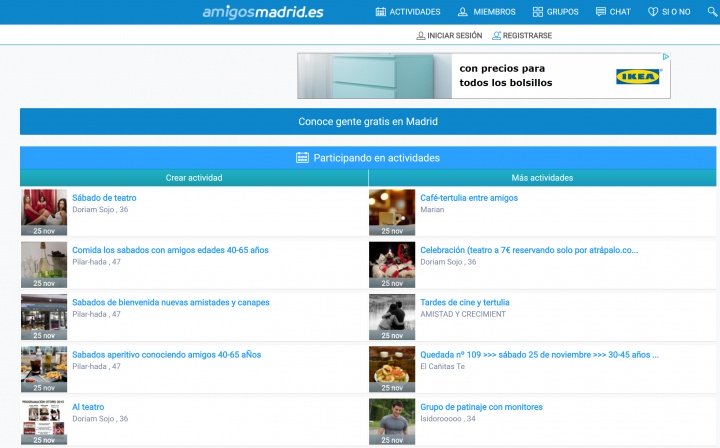The image size is (720, 448).
Task: Open Grupo de patinaje con monitores activity
Action: click(481, 407)
